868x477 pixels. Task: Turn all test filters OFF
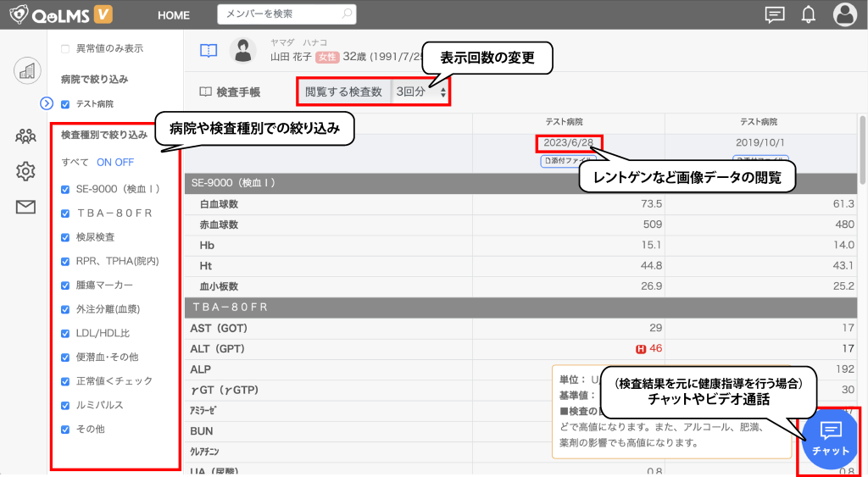click(125, 162)
